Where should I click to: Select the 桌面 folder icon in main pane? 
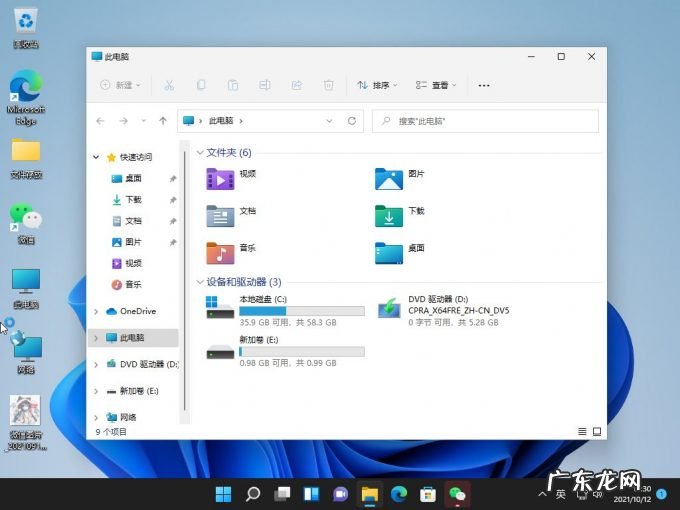coord(389,253)
